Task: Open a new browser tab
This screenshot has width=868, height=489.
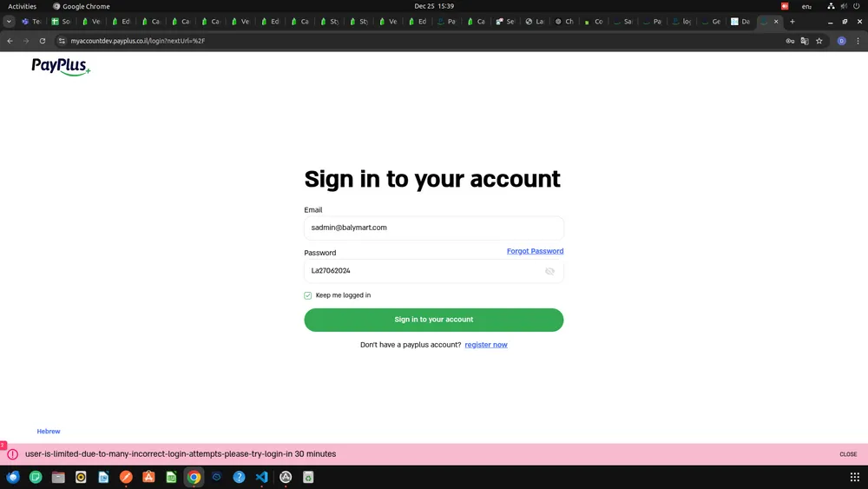Action: [x=792, y=22]
